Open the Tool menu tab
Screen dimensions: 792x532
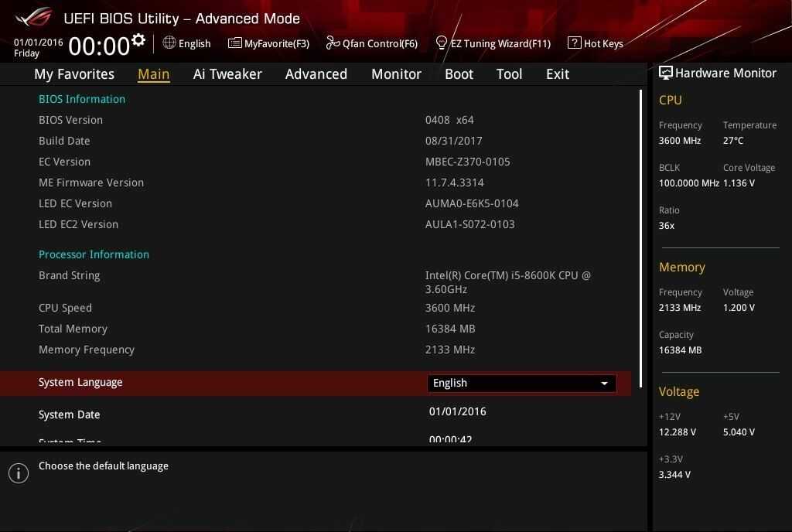point(509,74)
